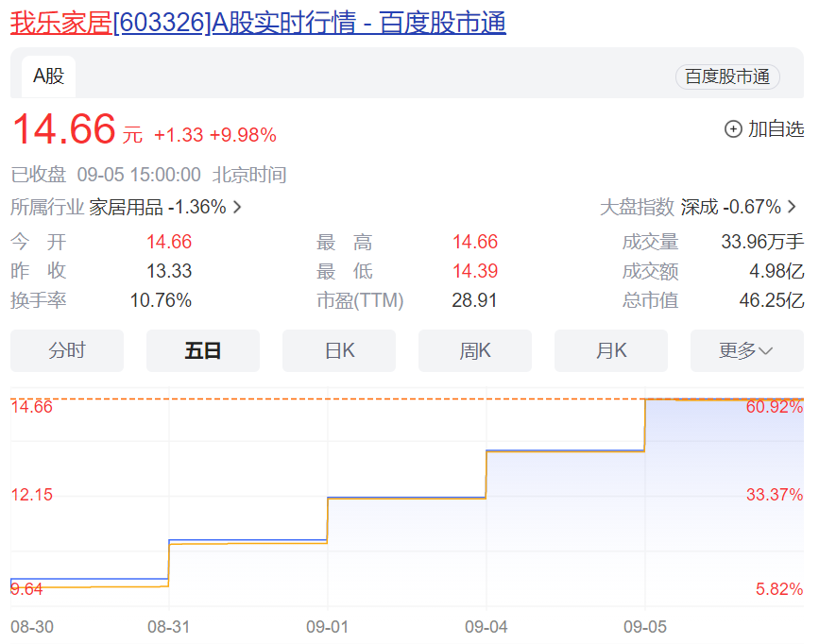The height and width of the screenshot is (644, 819).
Task: Click the 最高 value 14.66
Action: pyautogui.click(x=475, y=242)
